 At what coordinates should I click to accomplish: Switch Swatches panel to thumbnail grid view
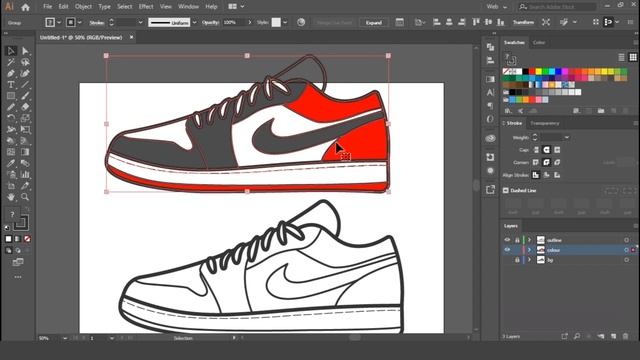click(633, 58)
